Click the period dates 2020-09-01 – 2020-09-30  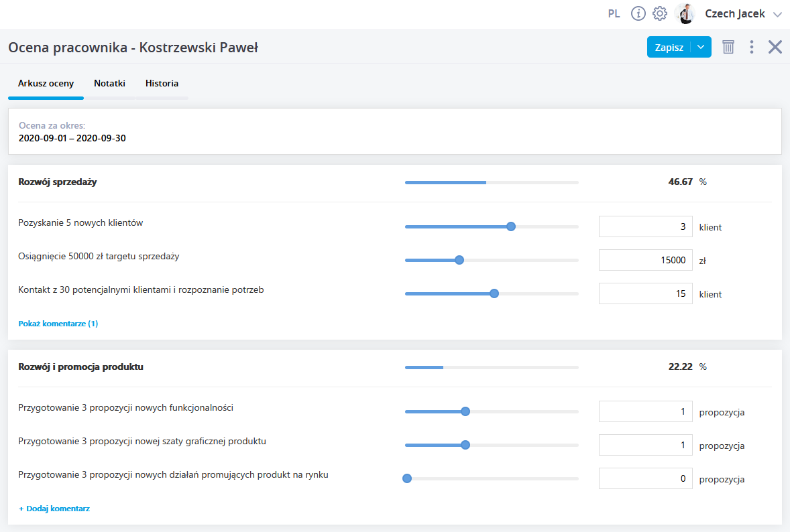coord(72,139)
